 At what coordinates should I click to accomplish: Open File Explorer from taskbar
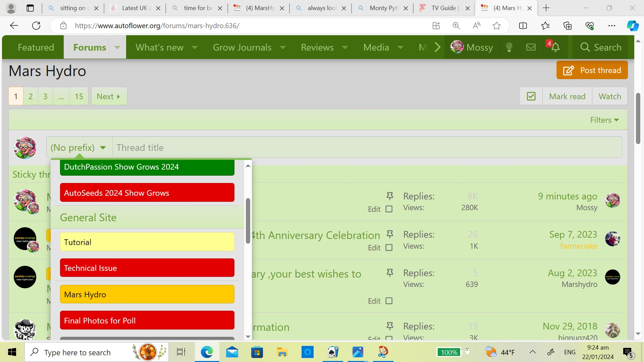click(282, 352)
